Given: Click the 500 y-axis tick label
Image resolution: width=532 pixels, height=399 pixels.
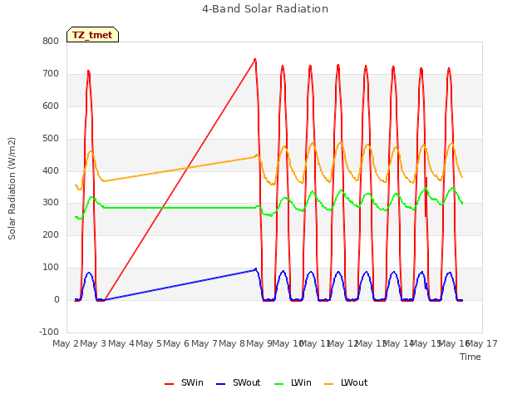Looking at the screenshot, I should 51,139.
